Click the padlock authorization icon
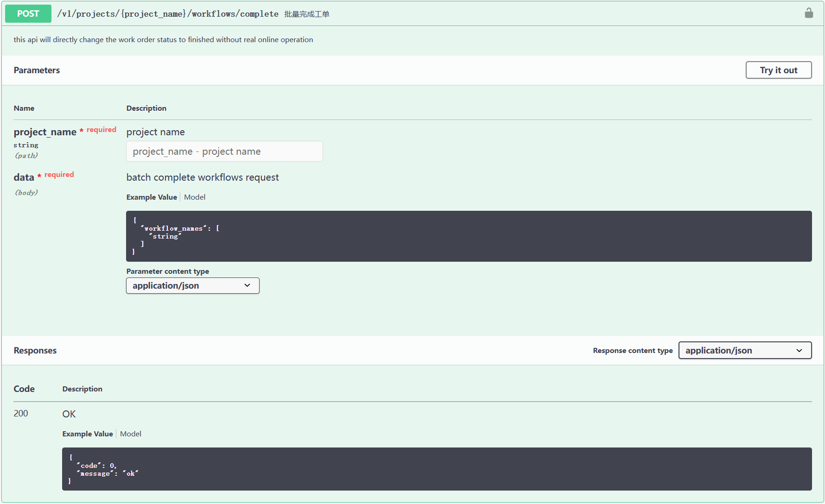 [809, 13]
